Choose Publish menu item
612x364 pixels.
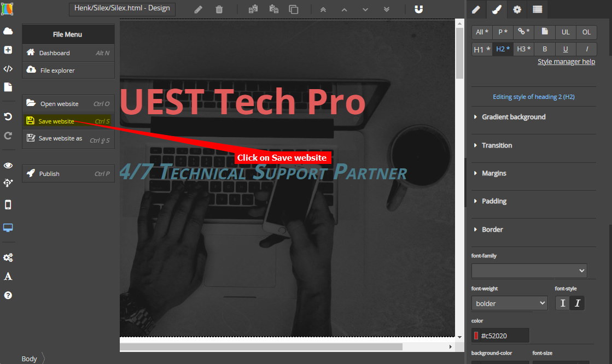coord(68,174)
